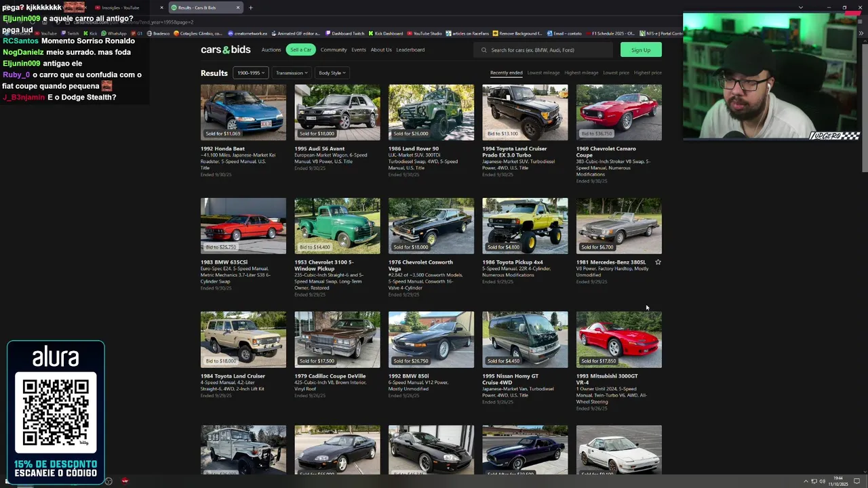Open the Bradesco bookmark
Image resolution: width=868 pixels, height=488 pixels.
[159, 33]
